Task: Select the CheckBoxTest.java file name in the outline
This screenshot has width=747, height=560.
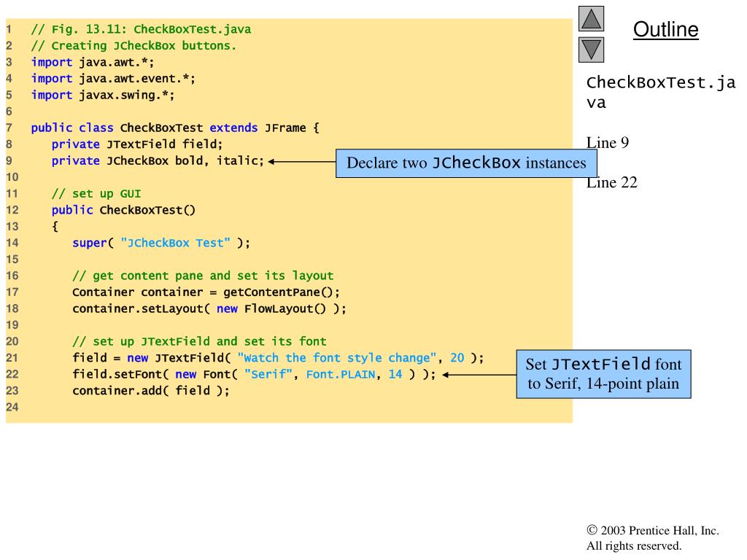Action: coord(661,93)
